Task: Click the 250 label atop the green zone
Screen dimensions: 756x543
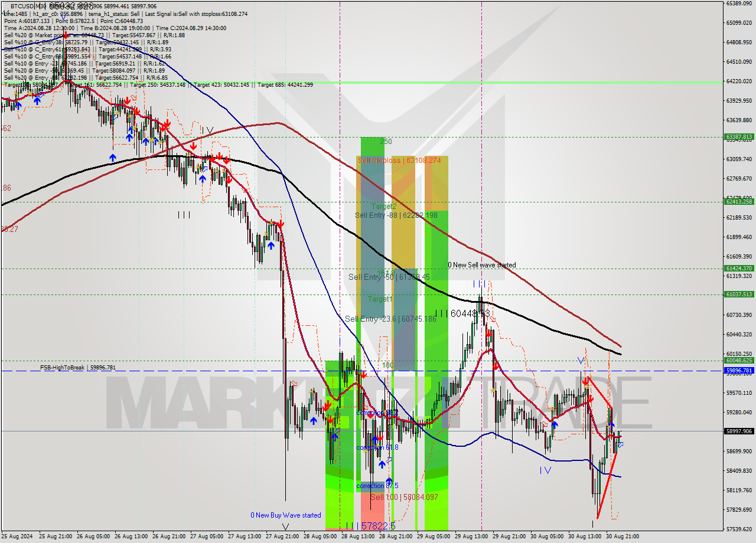Action: coord(386,142)
